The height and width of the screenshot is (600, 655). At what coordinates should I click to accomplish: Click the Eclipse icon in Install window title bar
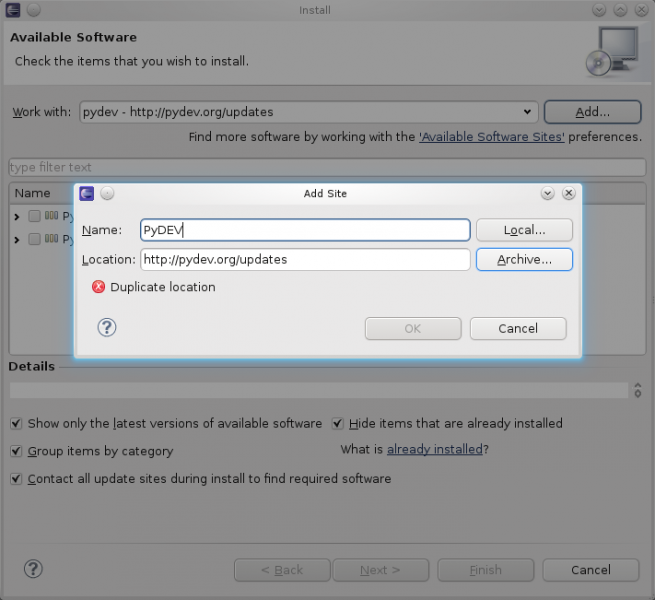pos(13,10)
